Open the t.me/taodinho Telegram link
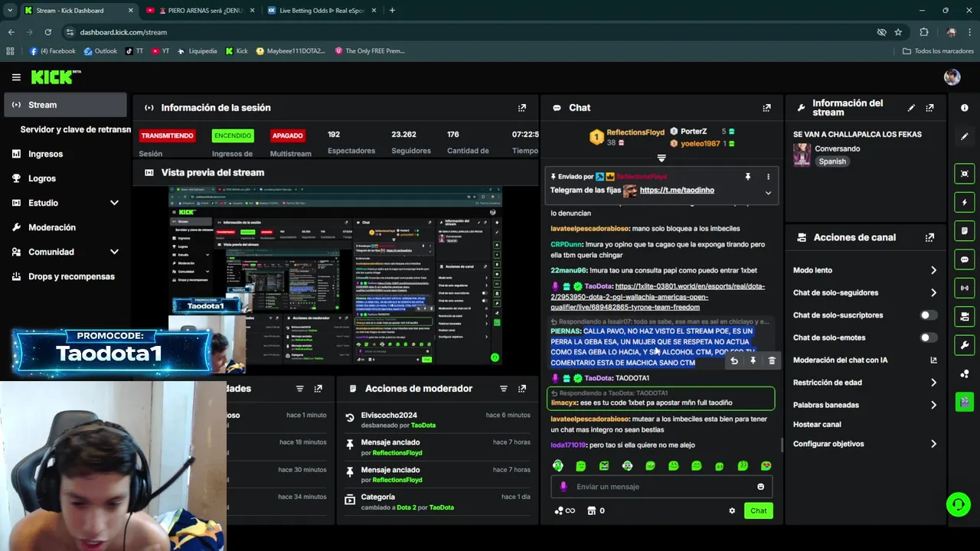Viewport: 980px width, 551px height. [677, 190]
